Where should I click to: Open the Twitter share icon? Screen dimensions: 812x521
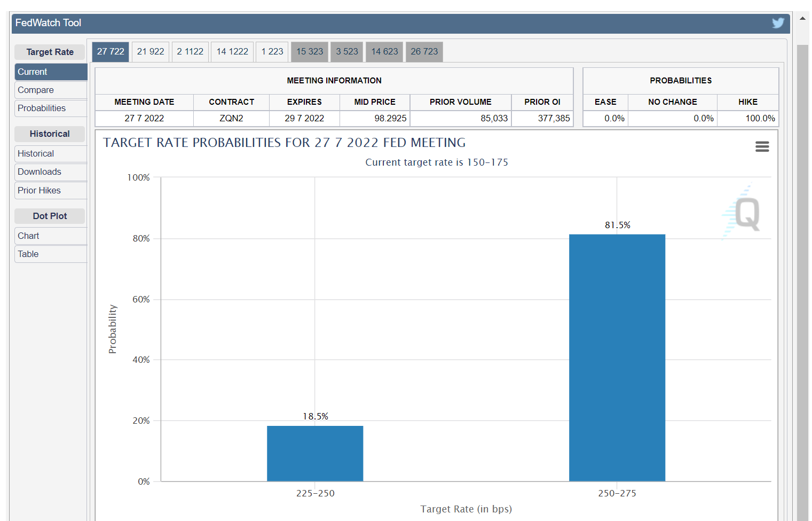(x=778, y=23)
